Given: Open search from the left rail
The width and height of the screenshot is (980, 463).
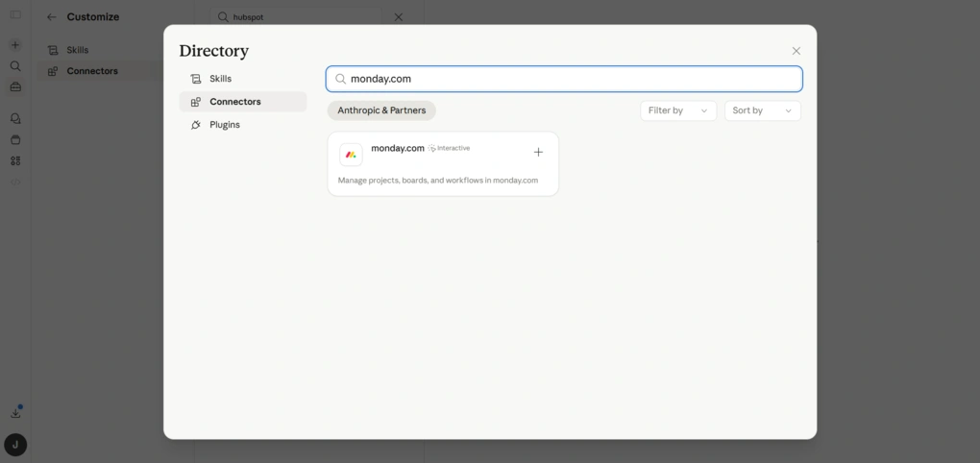Looking at the screenshot, I should click(15, 66).
